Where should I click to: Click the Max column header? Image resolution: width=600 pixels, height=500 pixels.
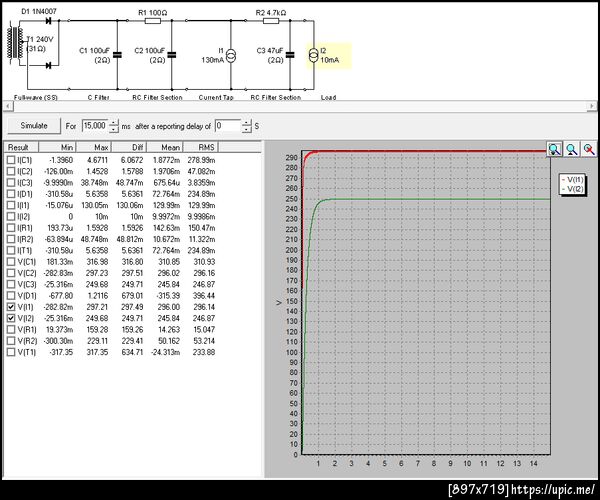(94, 147)
